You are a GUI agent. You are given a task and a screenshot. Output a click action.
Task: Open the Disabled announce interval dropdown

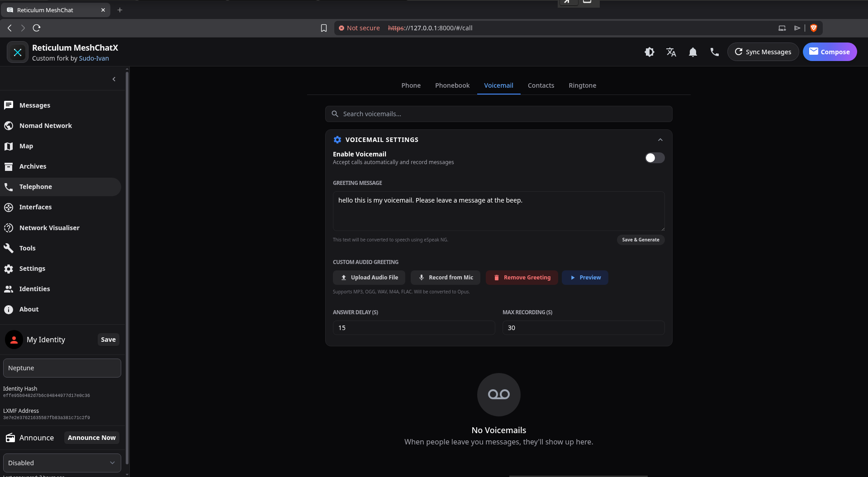point(62,463)
